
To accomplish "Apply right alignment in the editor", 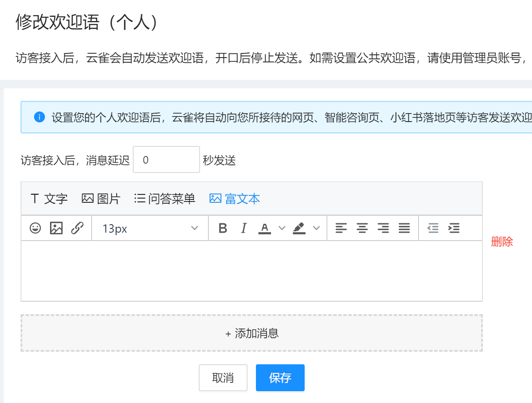I will coord(383,228).
